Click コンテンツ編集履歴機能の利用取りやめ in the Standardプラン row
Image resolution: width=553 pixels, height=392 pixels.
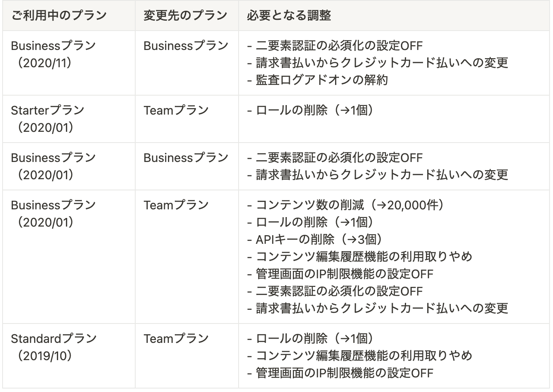(x=360, y=356)
